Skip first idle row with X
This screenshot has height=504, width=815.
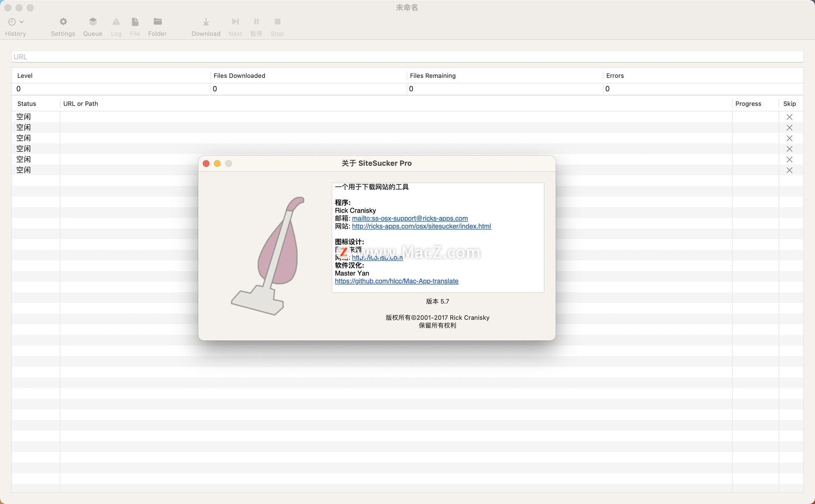790,117
